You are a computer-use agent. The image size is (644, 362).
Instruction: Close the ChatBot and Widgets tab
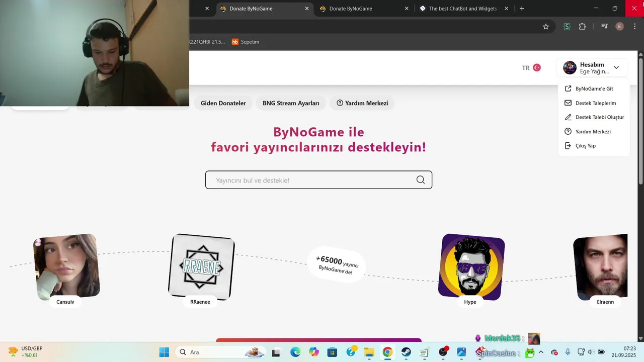(x=506, y=9)
